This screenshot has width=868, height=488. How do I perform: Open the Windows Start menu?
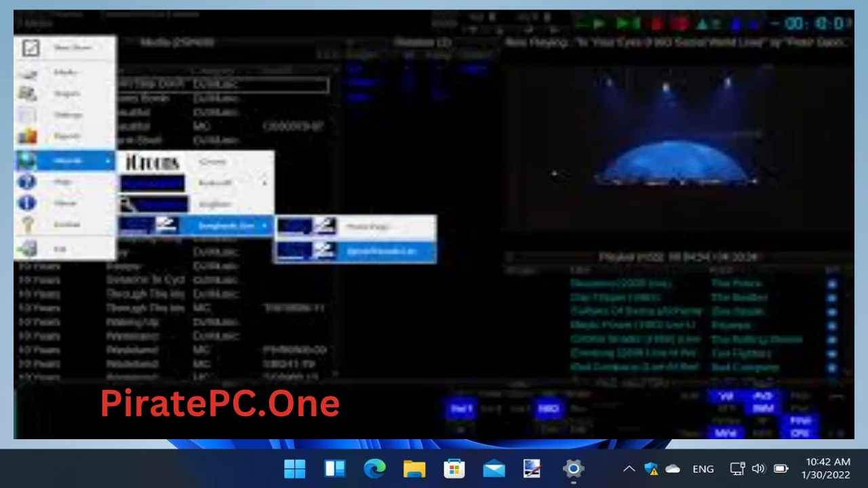[x=295, y=469]
